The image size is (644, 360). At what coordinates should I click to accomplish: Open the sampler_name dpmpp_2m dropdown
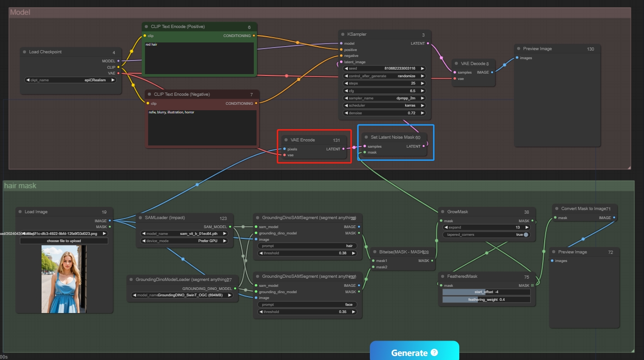click(384, 98)
